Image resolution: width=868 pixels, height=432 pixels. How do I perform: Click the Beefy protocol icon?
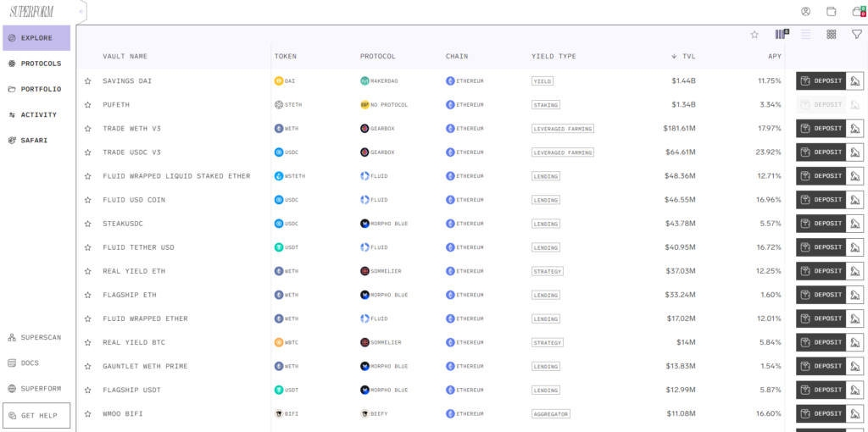[x=364, y=413]
